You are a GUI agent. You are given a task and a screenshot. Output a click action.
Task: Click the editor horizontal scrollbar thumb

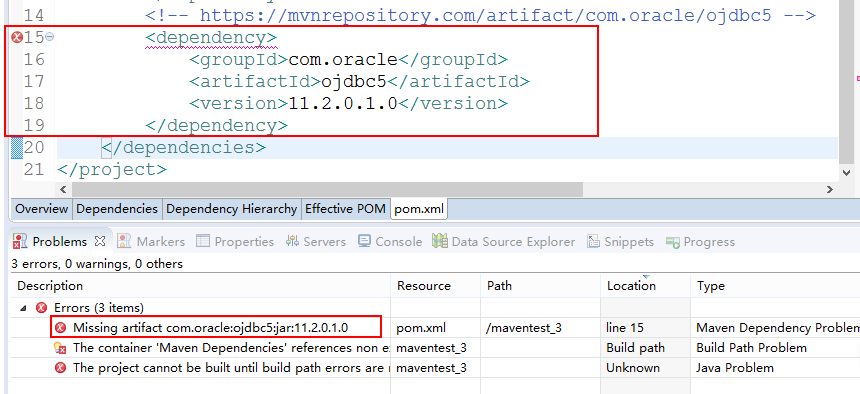(327, 189)
